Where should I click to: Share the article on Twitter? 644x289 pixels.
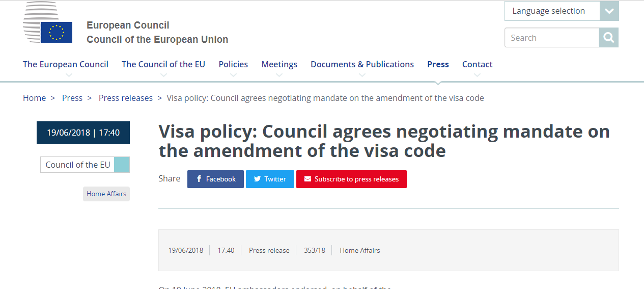pyautogui.click(x=270, y=179)
